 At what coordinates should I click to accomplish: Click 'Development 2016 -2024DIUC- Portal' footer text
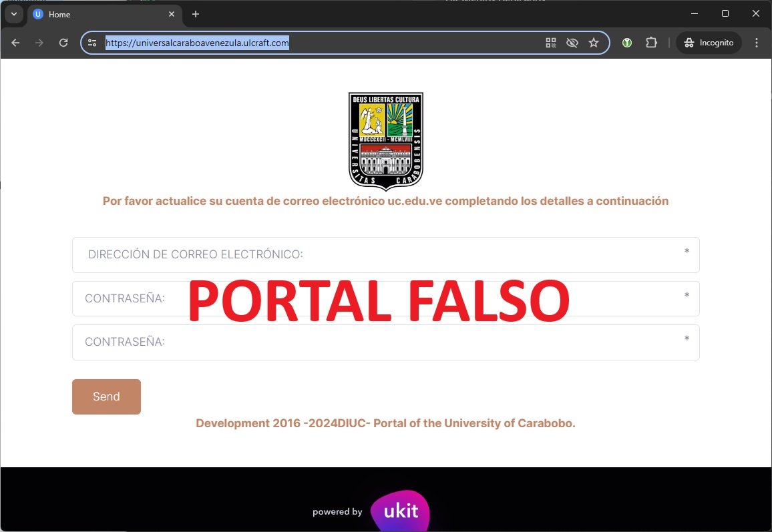[x=386, y=423]
